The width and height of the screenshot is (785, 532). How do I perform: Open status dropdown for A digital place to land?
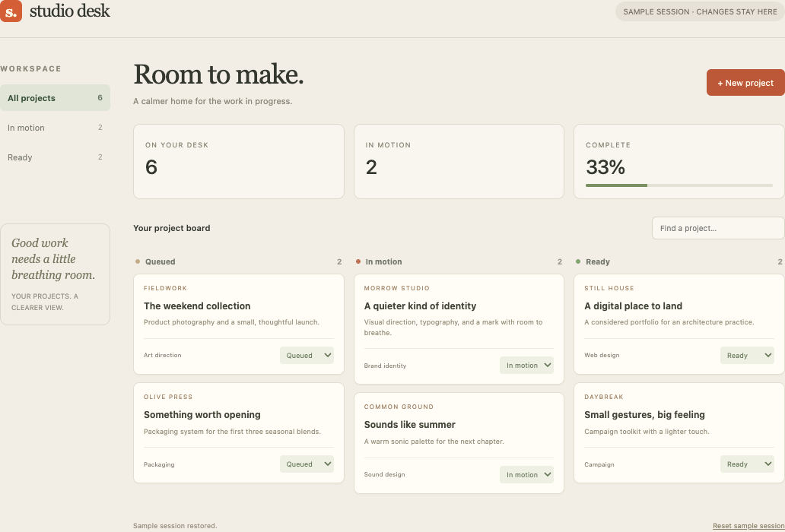tap(748, 356)
